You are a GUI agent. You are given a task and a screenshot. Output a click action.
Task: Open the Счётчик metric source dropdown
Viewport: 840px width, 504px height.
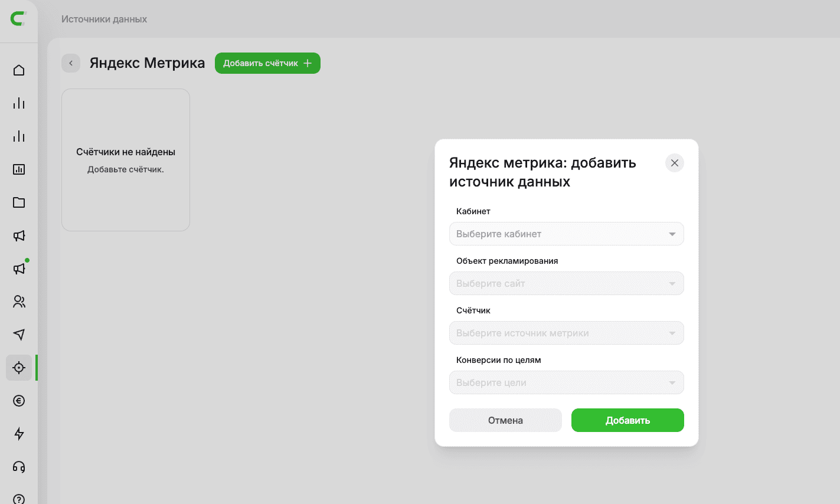pyautogui.click(x=567, y=333)
